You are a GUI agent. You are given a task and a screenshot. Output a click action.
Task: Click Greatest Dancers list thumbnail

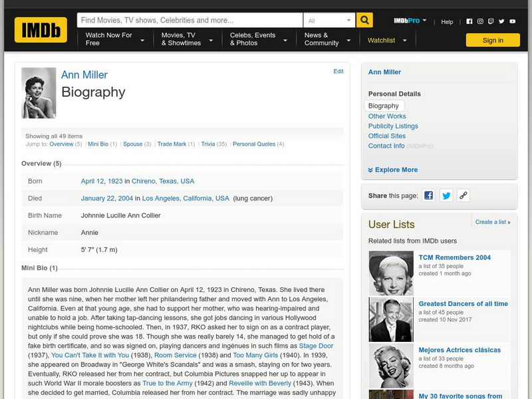391,319
